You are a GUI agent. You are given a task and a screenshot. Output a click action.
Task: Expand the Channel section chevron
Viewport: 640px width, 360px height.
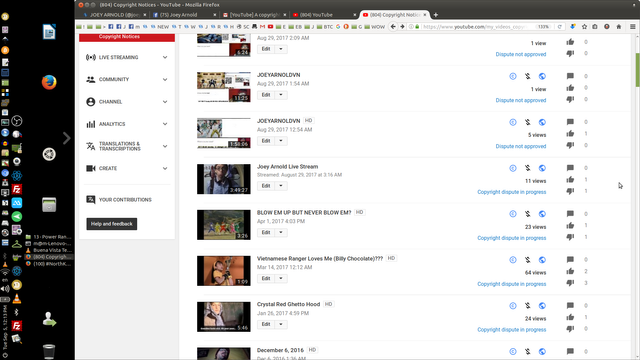coord(165,102)
